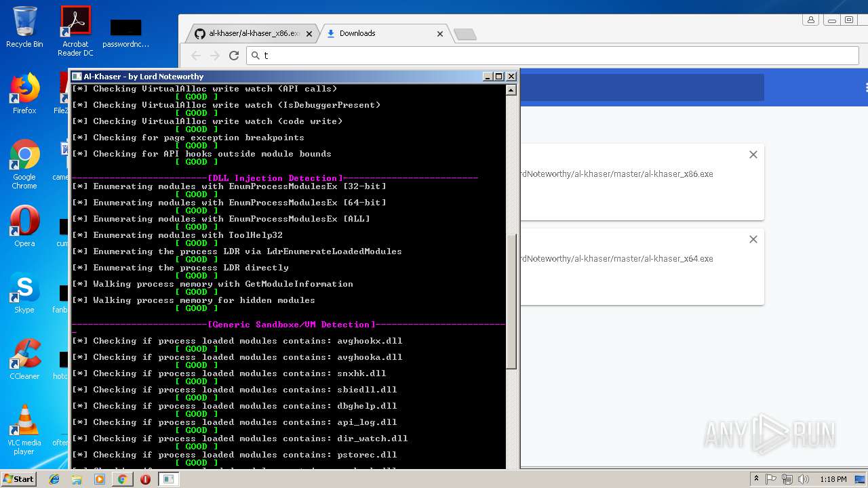Show hidden system tray icons

click(756, 479)
